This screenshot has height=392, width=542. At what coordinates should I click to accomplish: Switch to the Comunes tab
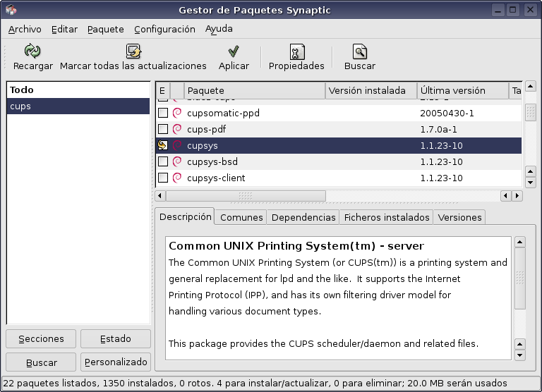(241, 218)
